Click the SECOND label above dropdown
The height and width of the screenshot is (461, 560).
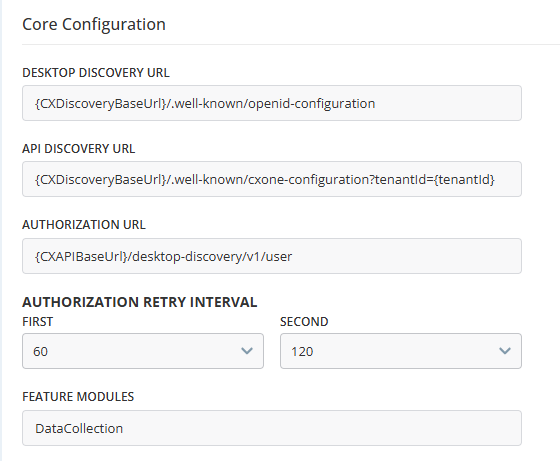click(x=304, y=322)
